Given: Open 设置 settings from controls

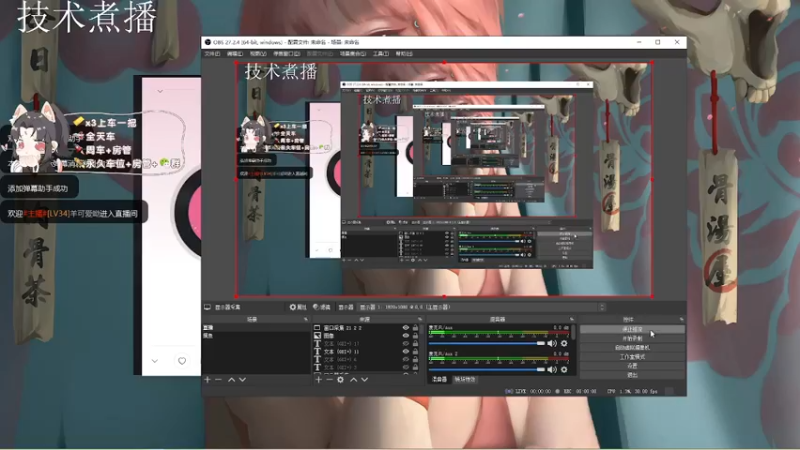Looking at the screenshot, I should (x=633, y=366).
